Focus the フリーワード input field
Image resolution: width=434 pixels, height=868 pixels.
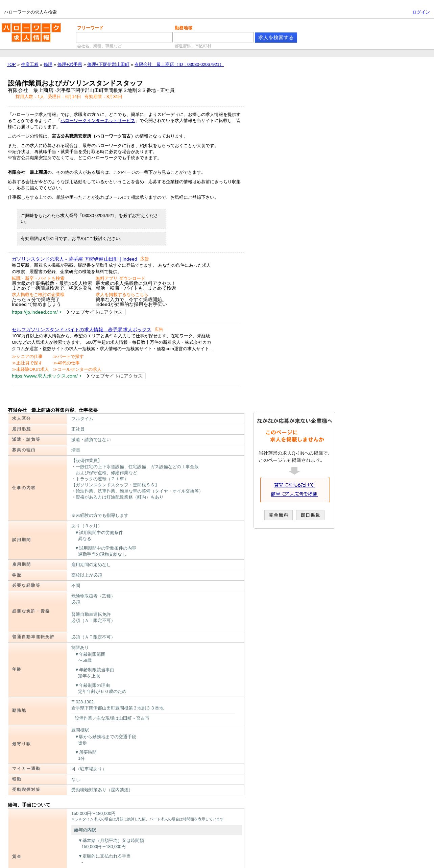[124, 37]
